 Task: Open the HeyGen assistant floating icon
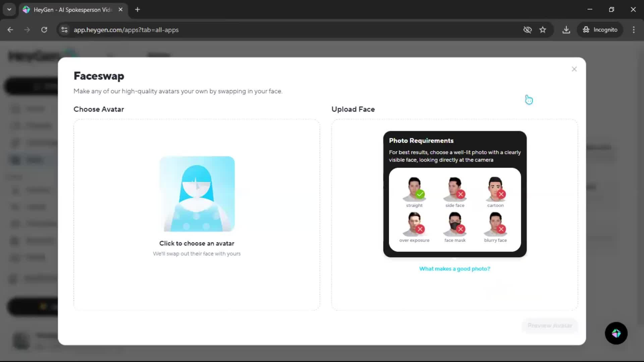pyautogui.click(x=616, y=333)
